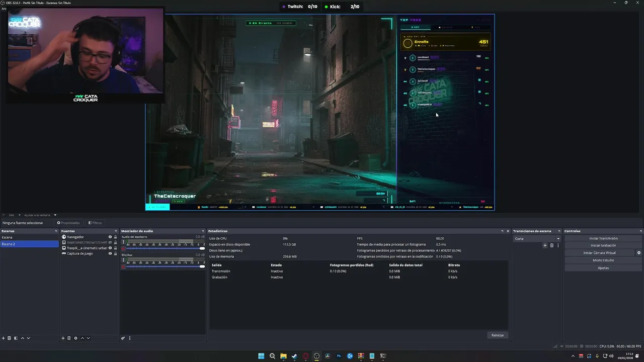Viewport: 644px width, 362px height.
Task: Open Photoshop from taskbar
Action: 339,356
